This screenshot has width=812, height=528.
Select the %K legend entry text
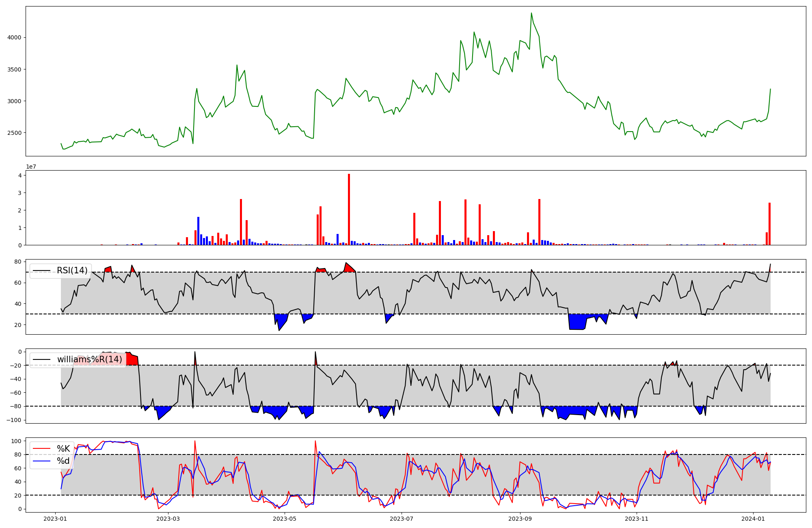63,449
